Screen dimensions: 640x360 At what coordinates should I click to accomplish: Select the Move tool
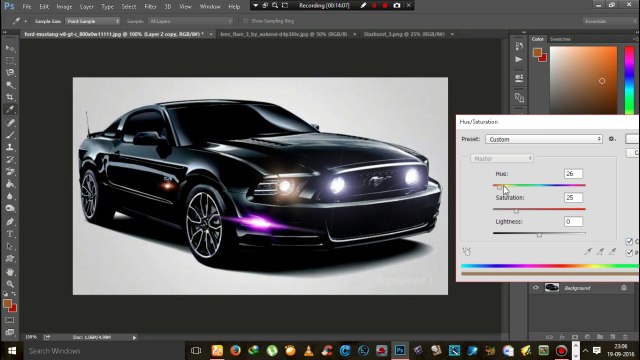(x=10, y=48)
